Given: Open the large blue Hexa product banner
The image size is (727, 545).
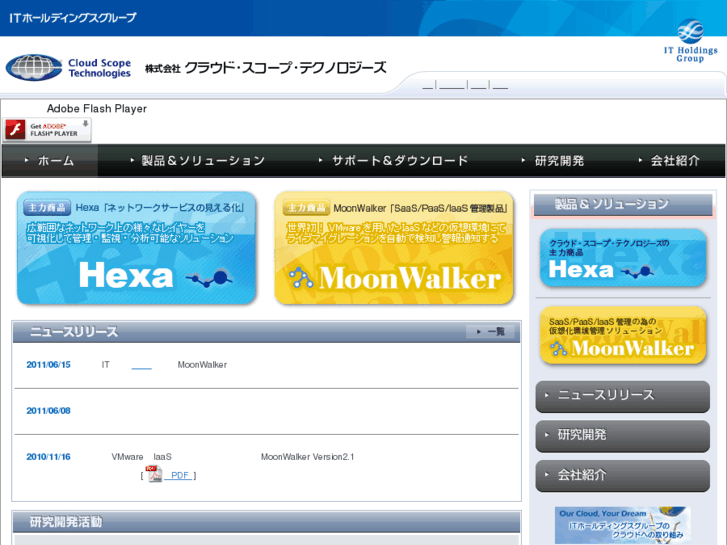Looking at the screenshot, I should pos(136,248).
